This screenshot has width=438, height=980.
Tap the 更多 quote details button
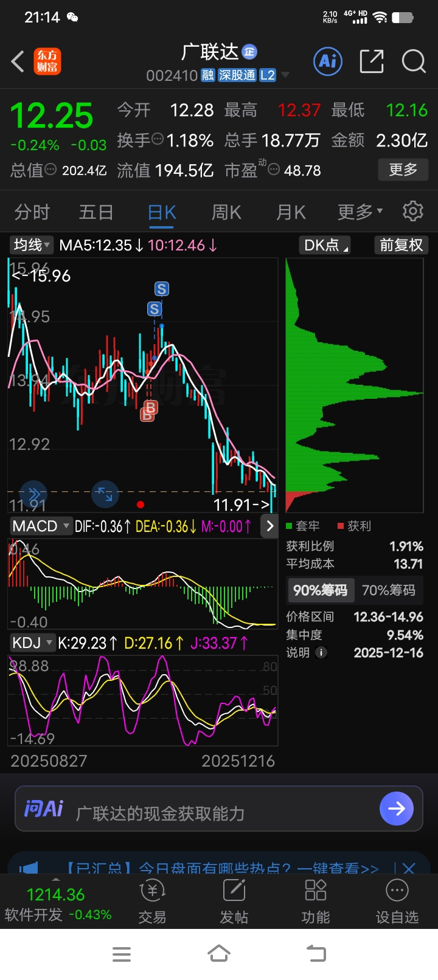tap(403, 170)
